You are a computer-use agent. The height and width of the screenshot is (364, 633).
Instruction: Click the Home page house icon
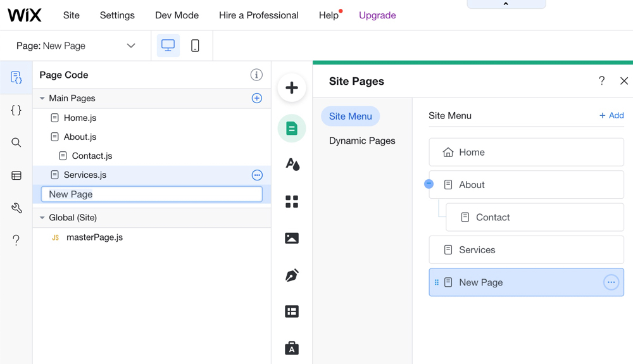pyautogui.click(x=448, y=152)
